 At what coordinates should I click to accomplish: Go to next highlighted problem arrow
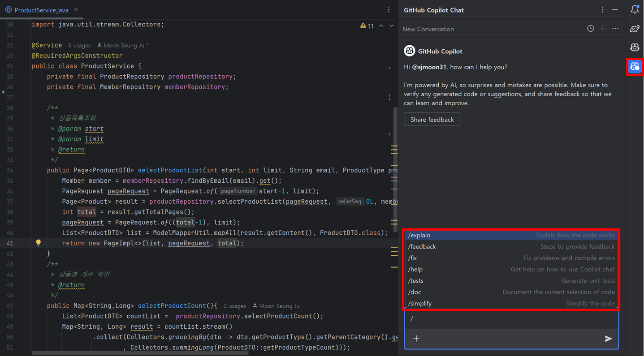point(392,26)
